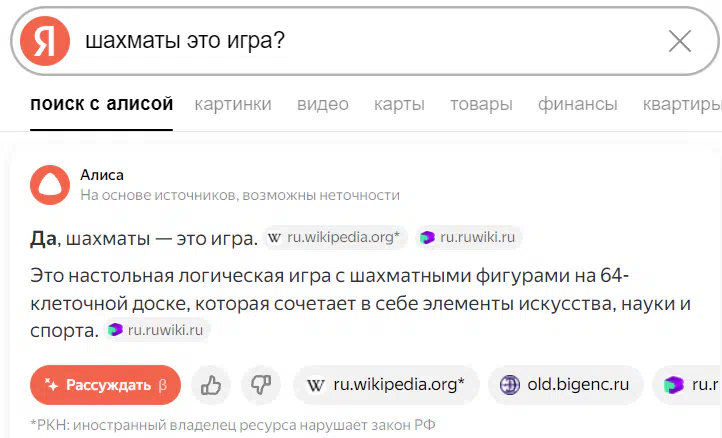Click the globe icon of old.bigenc.ru
The image size is (722, 438).
[x=510, y=385]
